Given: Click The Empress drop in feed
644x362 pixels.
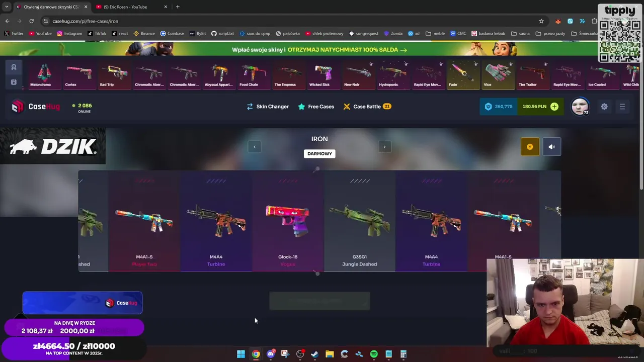Looking at the screenshot, I should [288, 74].
